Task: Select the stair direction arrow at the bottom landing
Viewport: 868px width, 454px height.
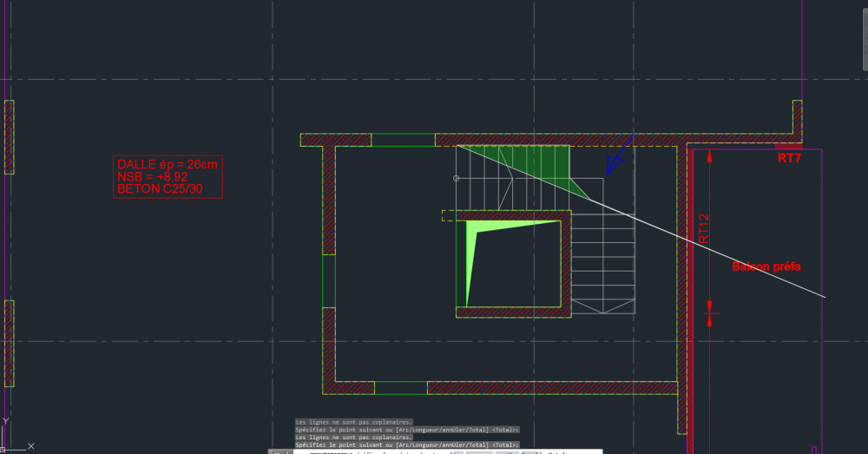Action: click(x=603, y=306)
